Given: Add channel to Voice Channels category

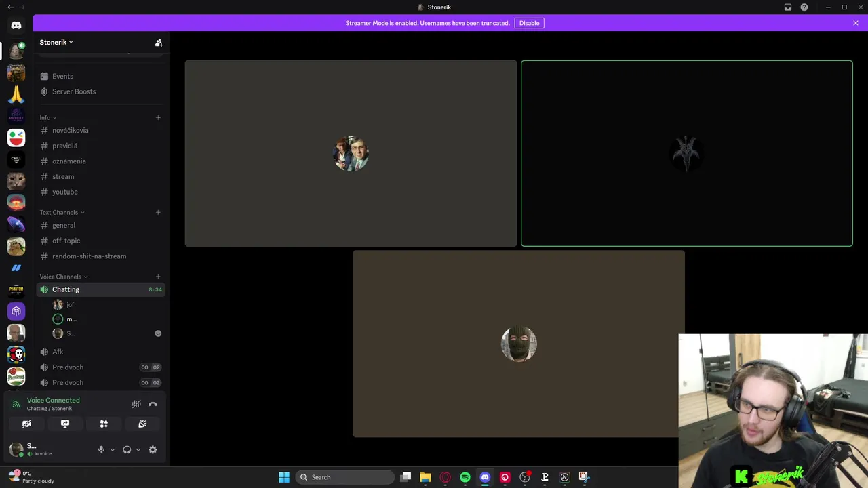Looking at the screenshot, I should point(158,277).
